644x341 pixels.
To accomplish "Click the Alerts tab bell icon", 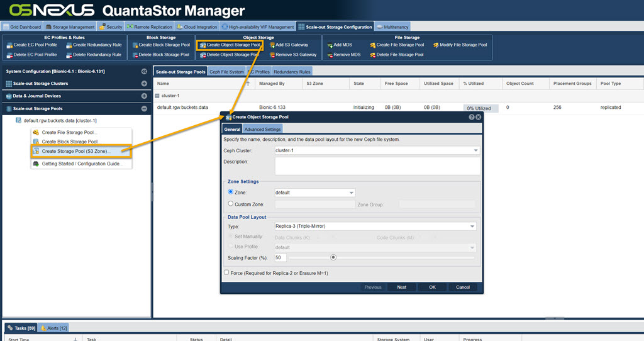I will pos(43,328).
